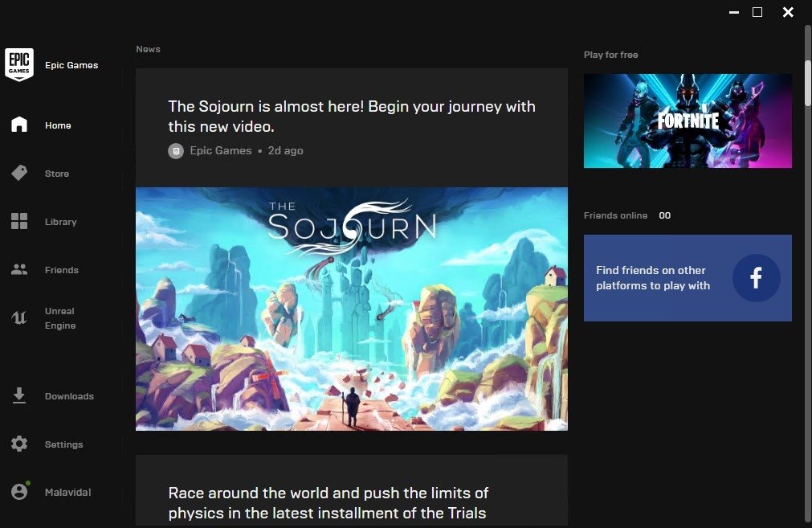Open the Downloads arrow icon
The height and width of the screenshot is (528, 812).
pyautogui.click(x=19, y=395)
